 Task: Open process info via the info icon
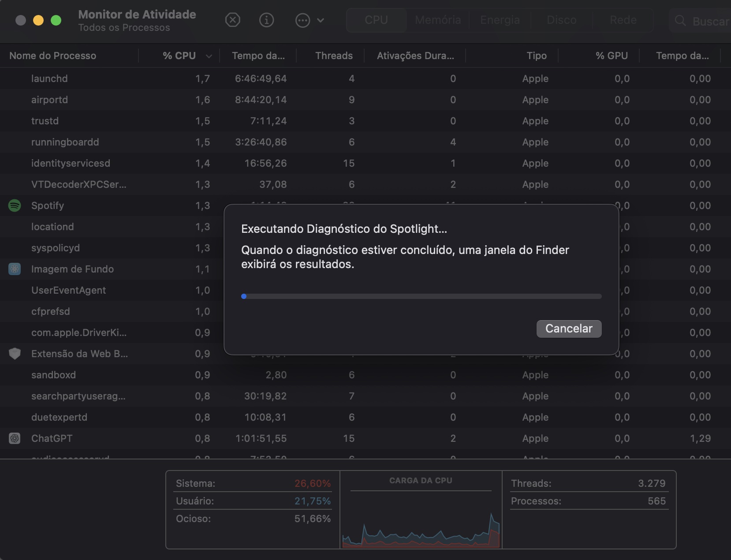[266, 20]
